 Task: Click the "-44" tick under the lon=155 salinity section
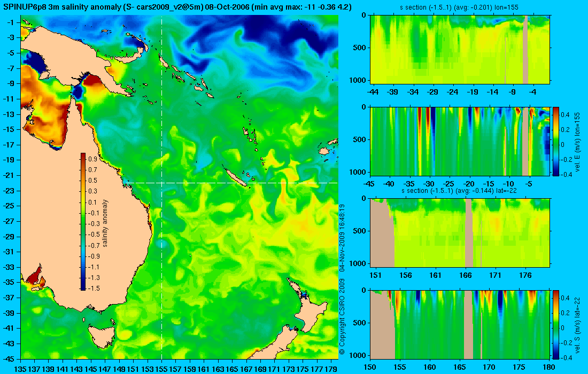tap(373, 92)
